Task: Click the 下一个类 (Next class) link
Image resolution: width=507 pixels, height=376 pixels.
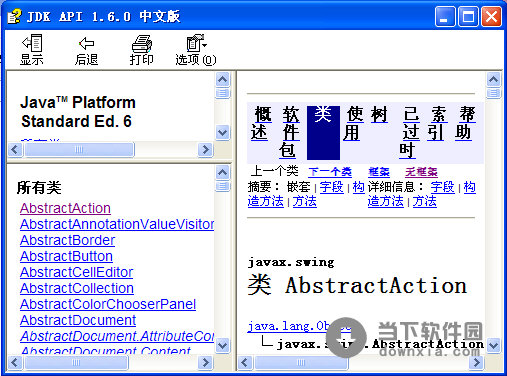Action: pyautogui.click(x=330, y=172)
